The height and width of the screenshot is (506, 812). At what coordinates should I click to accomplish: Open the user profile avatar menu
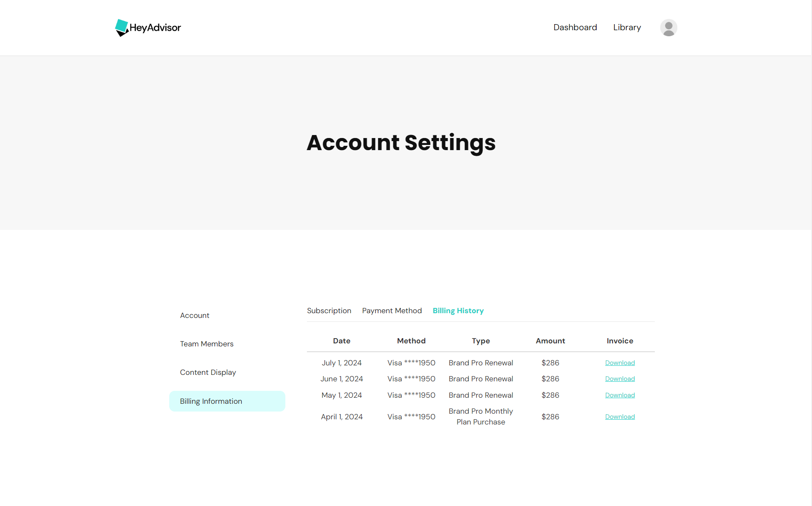pyautogui.click(x=668, y=27)
